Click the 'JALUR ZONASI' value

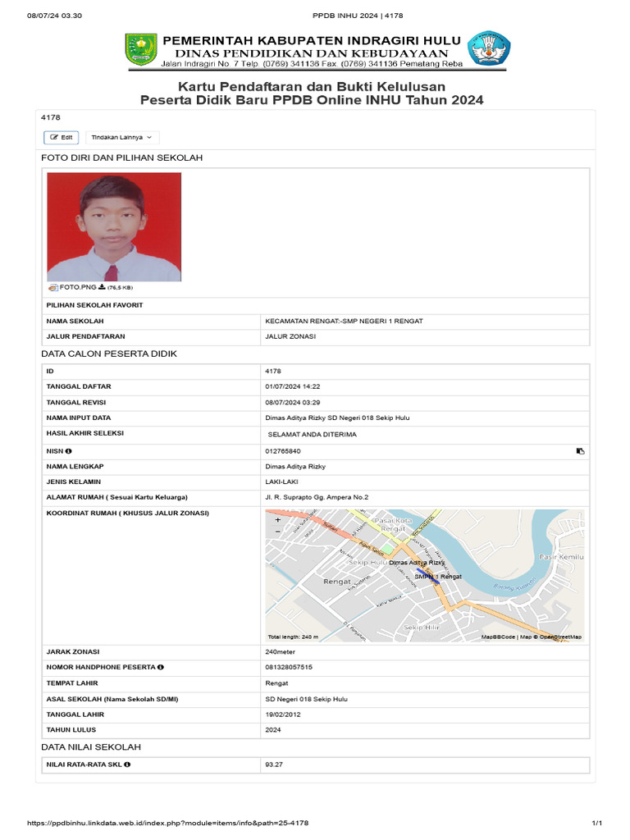point(290,336)
